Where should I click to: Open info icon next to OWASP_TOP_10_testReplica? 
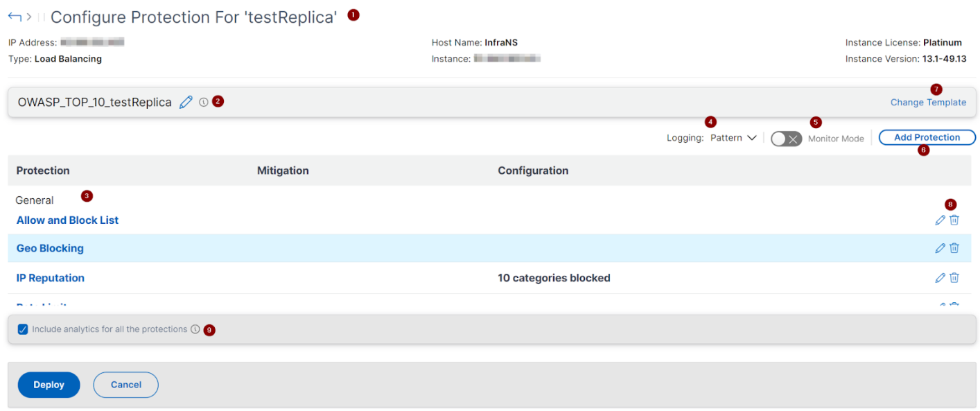[x=204, y=102]
